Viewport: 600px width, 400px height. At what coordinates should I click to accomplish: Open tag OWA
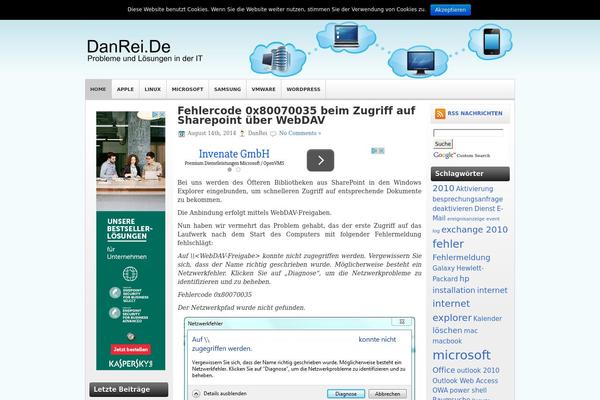pos(440,390)
